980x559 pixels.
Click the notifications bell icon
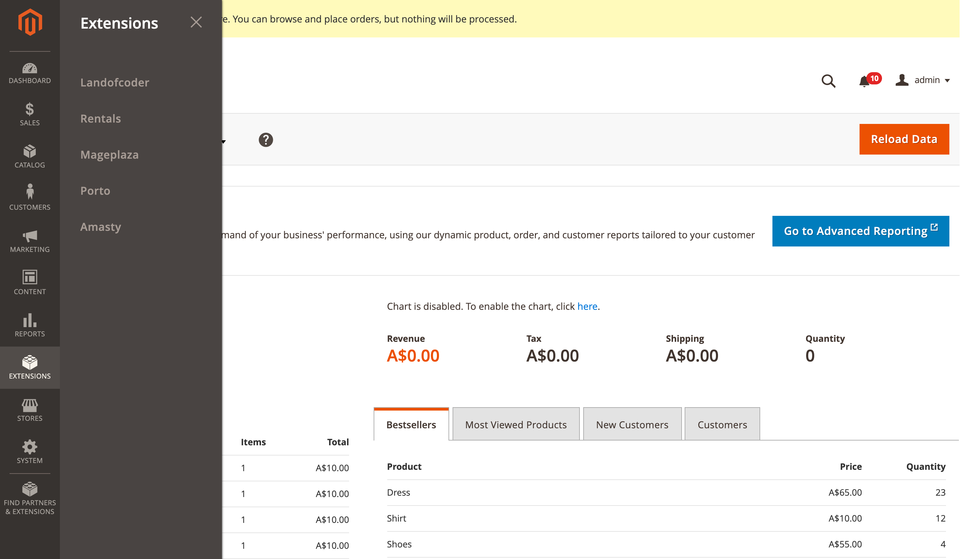pos(864,81)
